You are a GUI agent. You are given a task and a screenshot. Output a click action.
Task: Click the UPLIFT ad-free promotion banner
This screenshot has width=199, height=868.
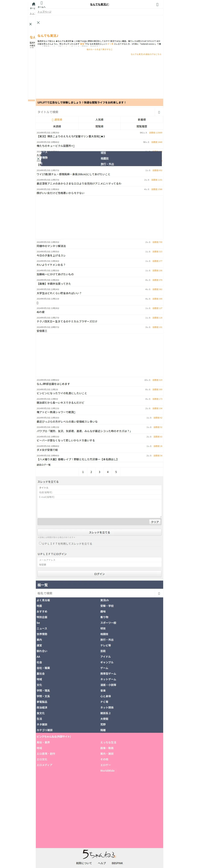pos(99,102)
